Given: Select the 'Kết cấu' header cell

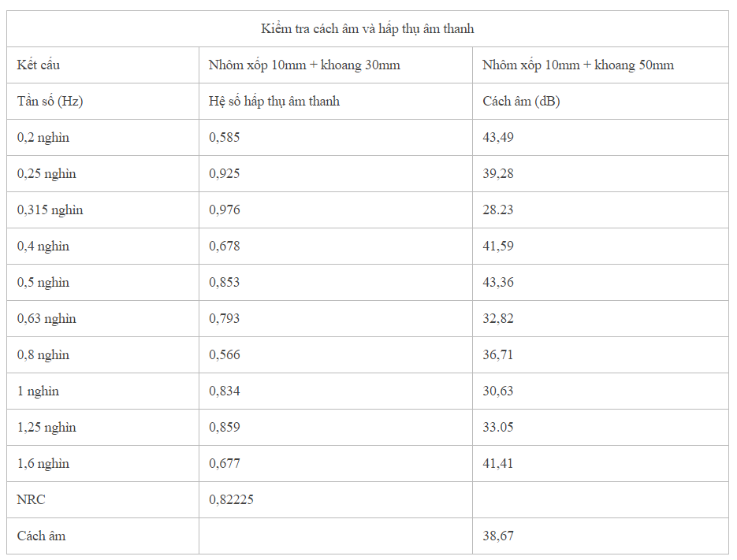Looking at the screenshot, I should point(39,65).
